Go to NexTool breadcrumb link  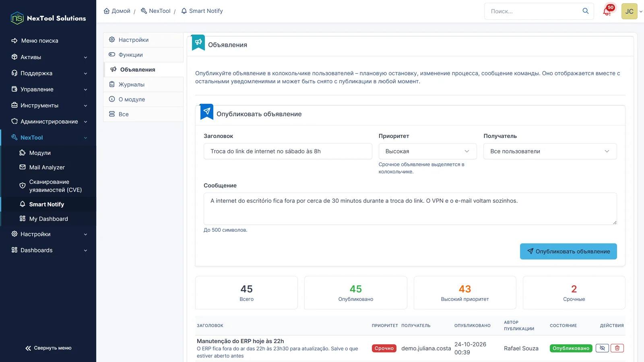[x=156, y=11]
